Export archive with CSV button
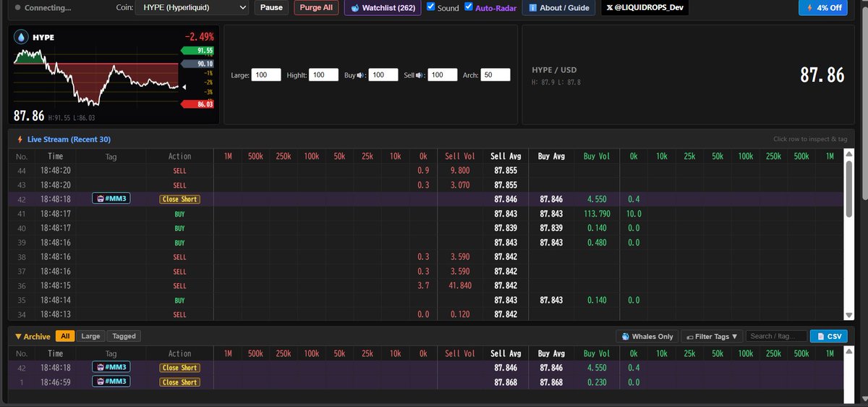 click(x=829, y=336)
